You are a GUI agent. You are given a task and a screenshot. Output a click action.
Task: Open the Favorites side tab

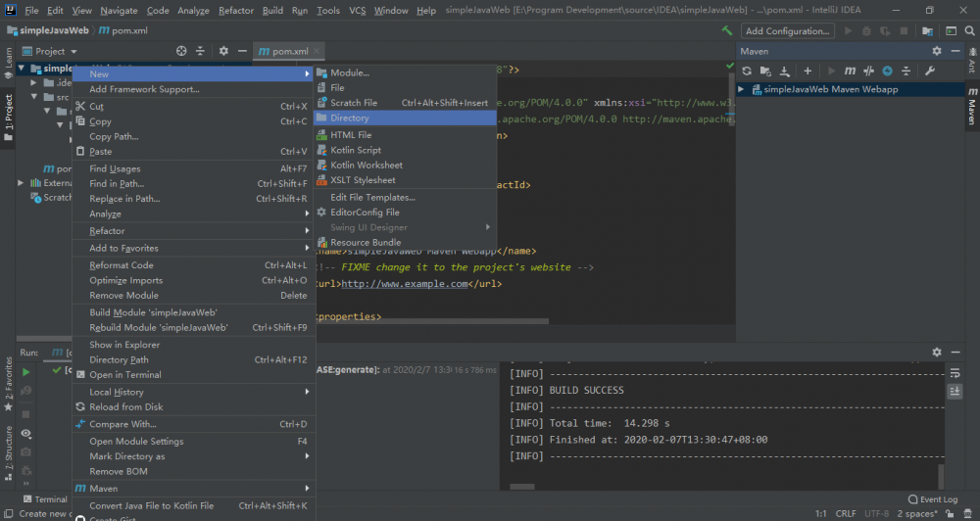pos(8,384)
